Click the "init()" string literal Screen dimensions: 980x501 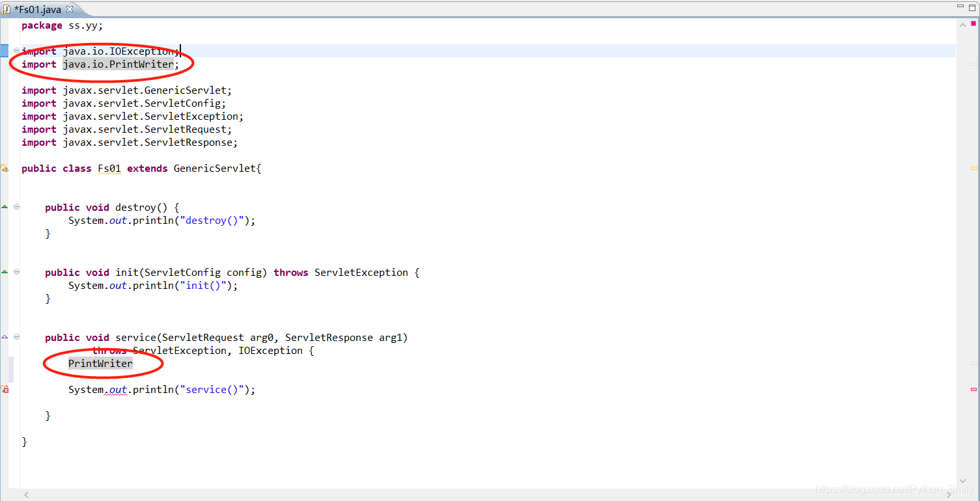[x=203, y=286]
